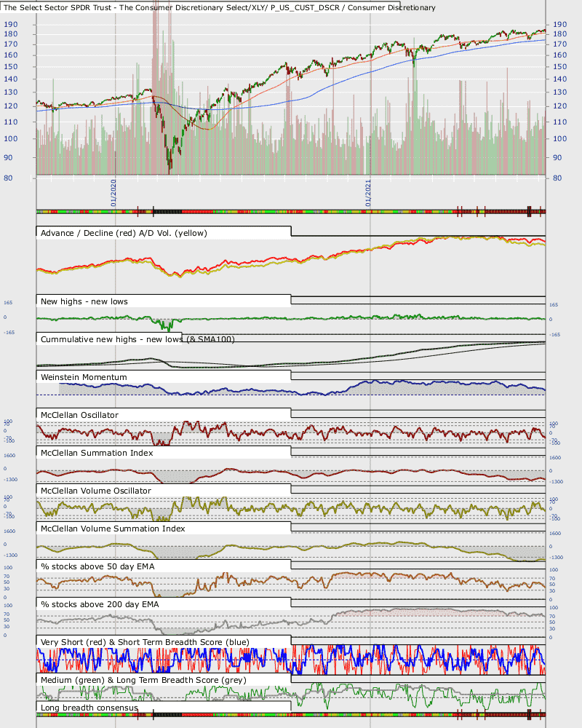Click 'Medium (green) & Long Term Breadth Score' label

pos(143,680)
